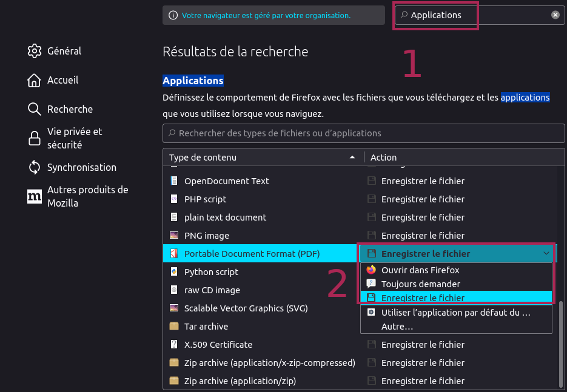This screenshot has width=567, height=392.
Task: Focus the file types search field
Action: click(x=363, y=133)
